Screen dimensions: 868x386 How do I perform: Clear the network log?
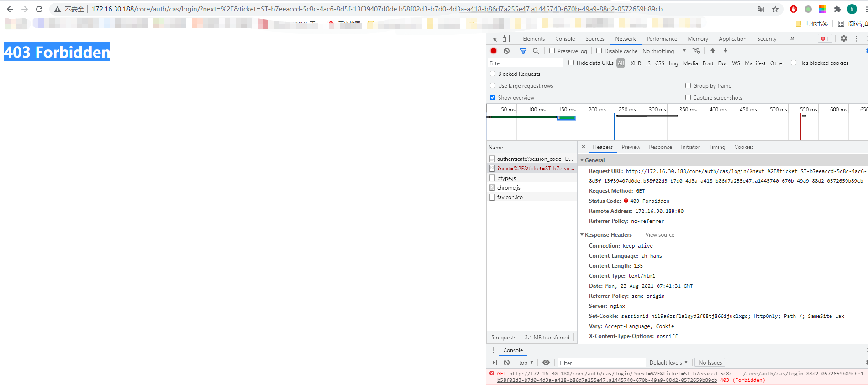pos(507,51)
